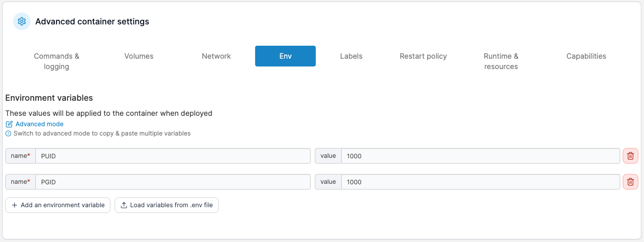
Task: Switch to Advanced mode
Action: point(39,124)
